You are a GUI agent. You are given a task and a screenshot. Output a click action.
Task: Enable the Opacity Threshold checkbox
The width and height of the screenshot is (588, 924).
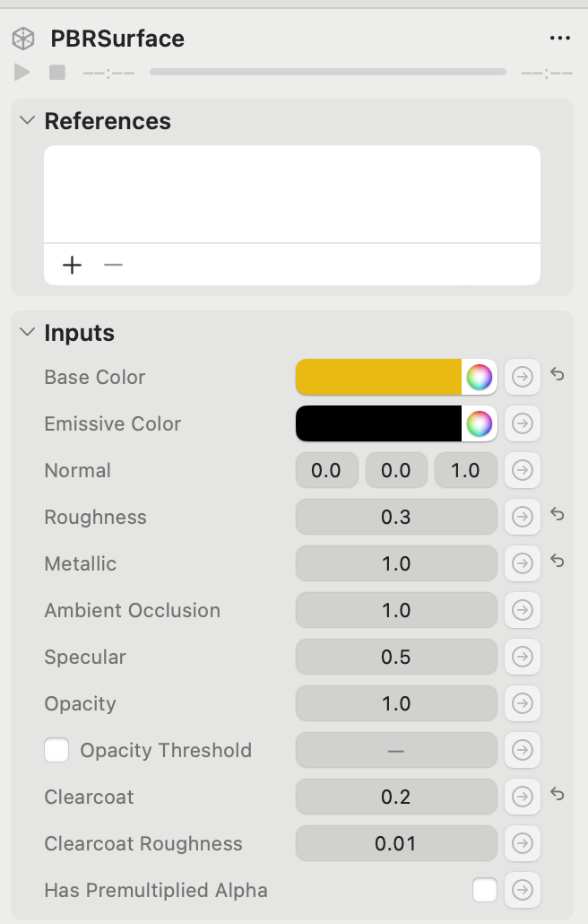point(56,750)
